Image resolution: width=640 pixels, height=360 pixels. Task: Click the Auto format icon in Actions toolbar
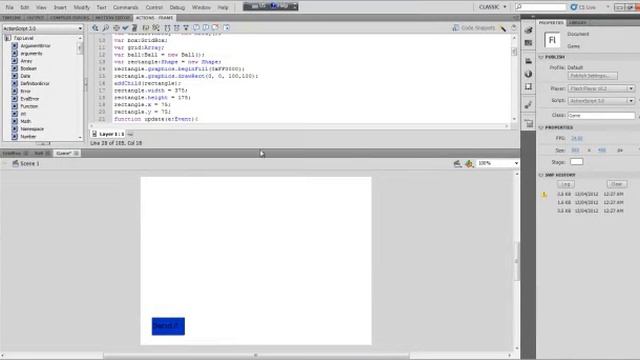click(134, 28)
